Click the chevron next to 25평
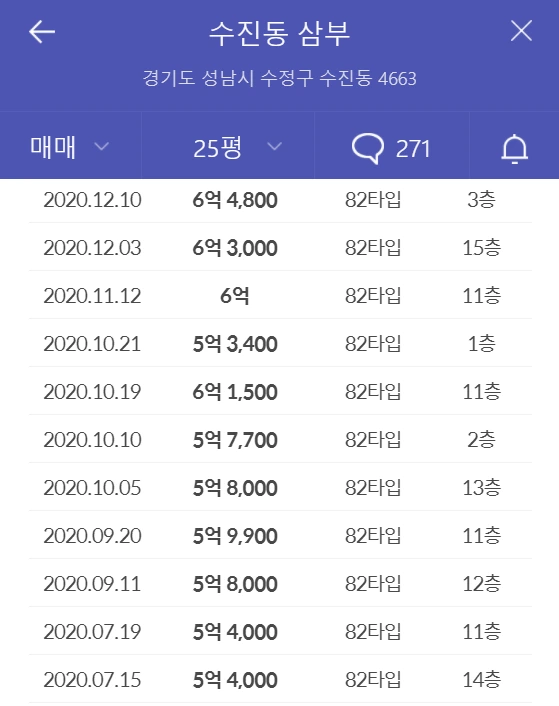The height and width of the screenshot is (706, 559). point(274,147)
